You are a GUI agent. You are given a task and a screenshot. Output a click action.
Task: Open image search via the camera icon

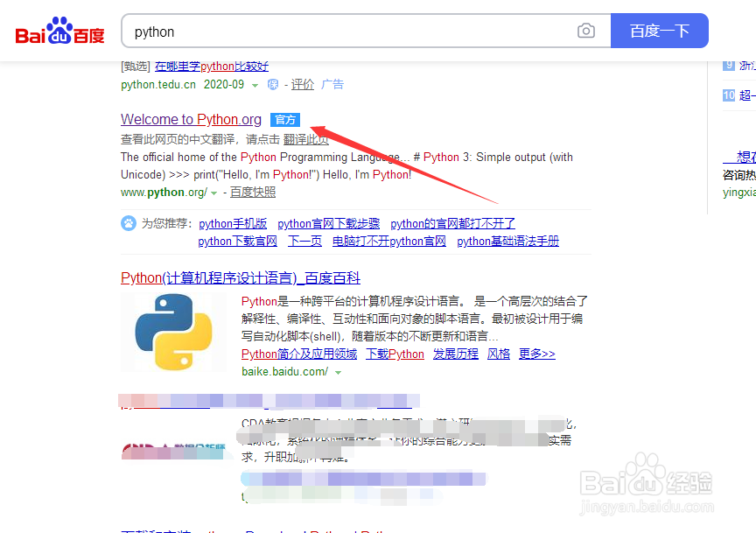(585, 30)
